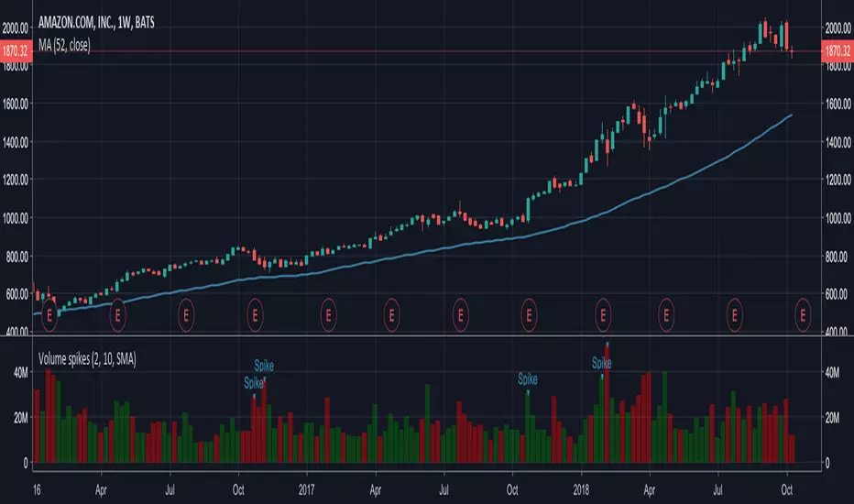Click the October 2017 earnings E marker
This screenshot has width=854, height=504.
[x=529, y=315]
